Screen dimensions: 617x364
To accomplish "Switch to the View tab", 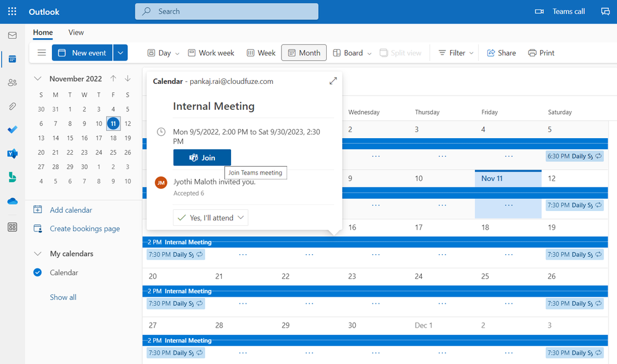I will 76,33.
